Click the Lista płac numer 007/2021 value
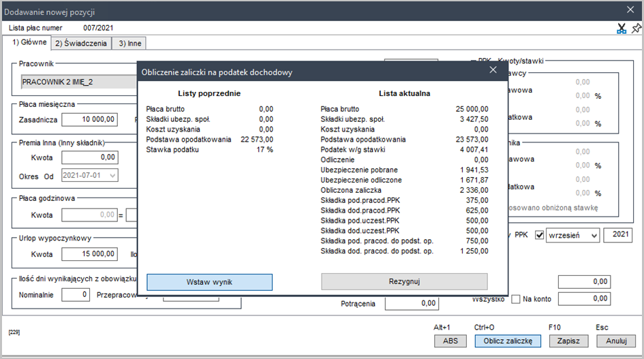The width and height of the screenshot is (644, 359). [98, 28]
